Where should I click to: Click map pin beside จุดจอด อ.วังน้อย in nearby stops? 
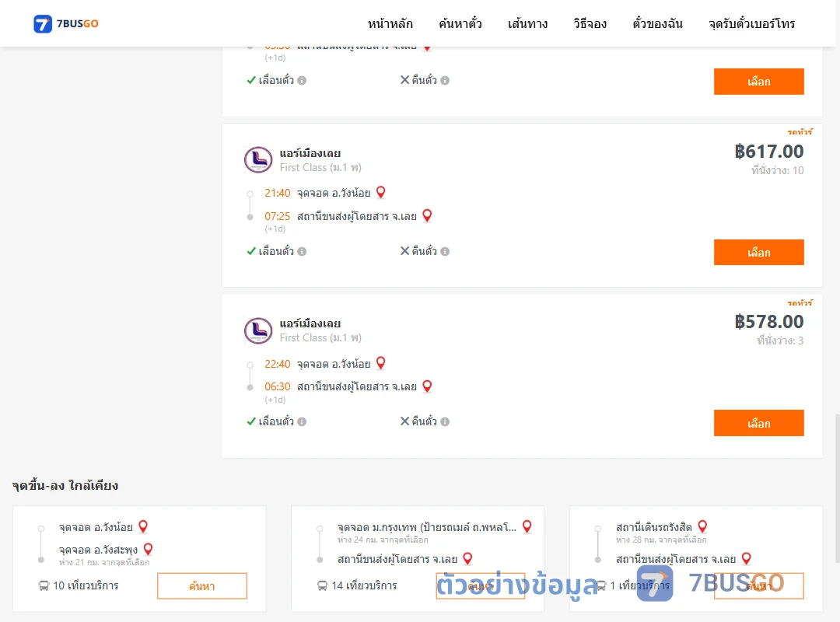(x=143, y=526)
